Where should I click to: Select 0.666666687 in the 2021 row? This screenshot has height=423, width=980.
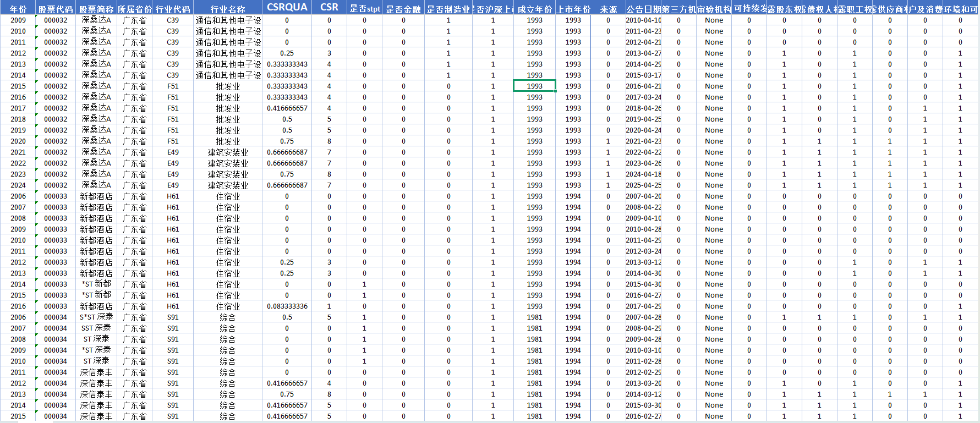[287, 152]
